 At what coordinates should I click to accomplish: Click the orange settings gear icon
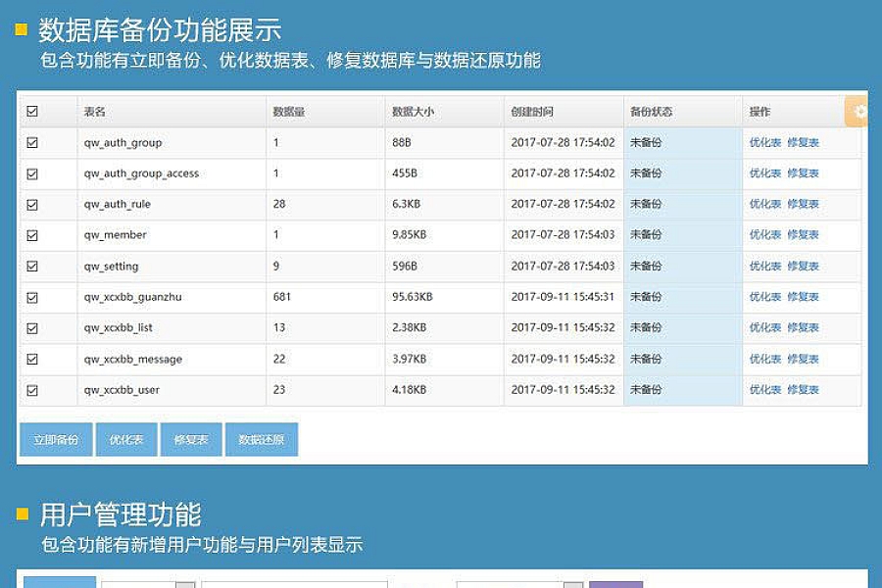point(858,112)
